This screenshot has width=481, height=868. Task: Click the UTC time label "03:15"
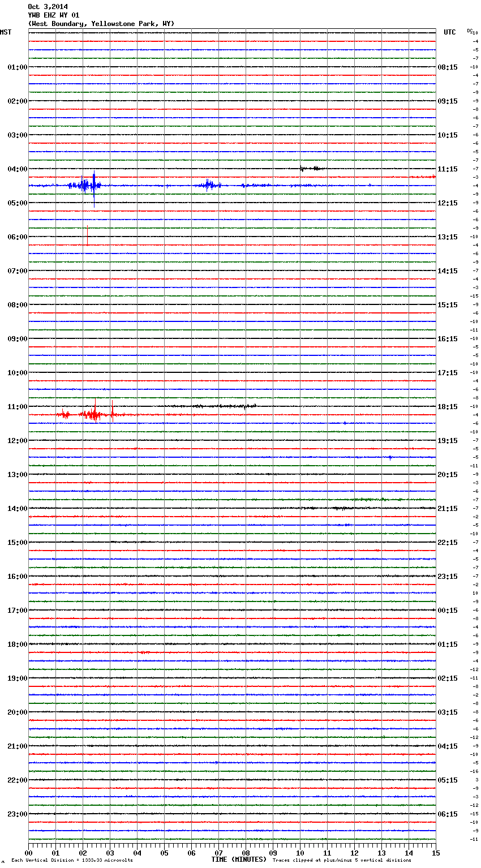click(x=448, y=712)
